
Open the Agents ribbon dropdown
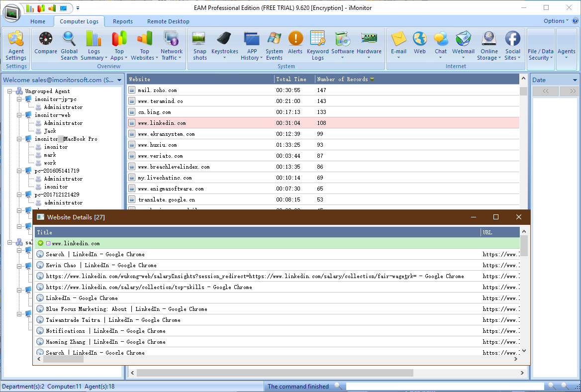[566, 53]
